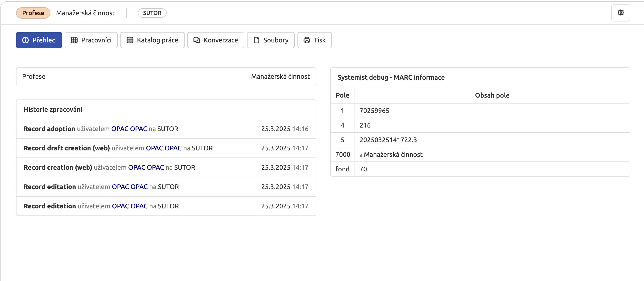Click the Profese Manažerská činnost summary row
644x281 pixels.
pos(166,77)
